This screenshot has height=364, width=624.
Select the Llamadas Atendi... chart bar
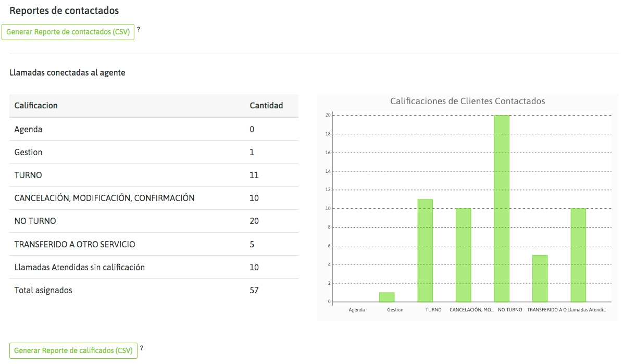(578, 255)
